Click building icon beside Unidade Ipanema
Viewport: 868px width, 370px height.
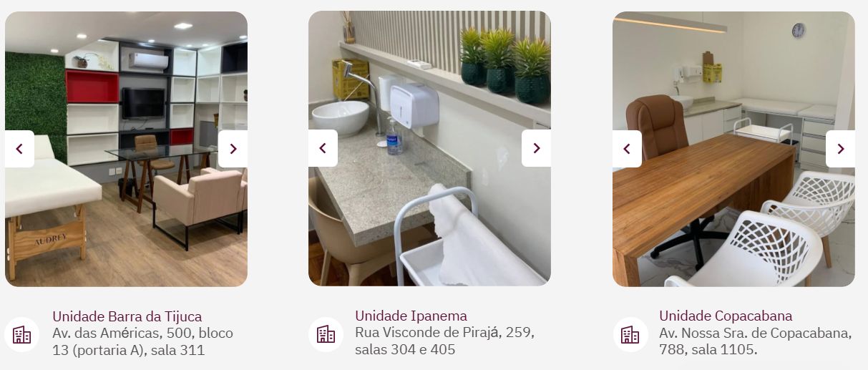coord(326,334)
